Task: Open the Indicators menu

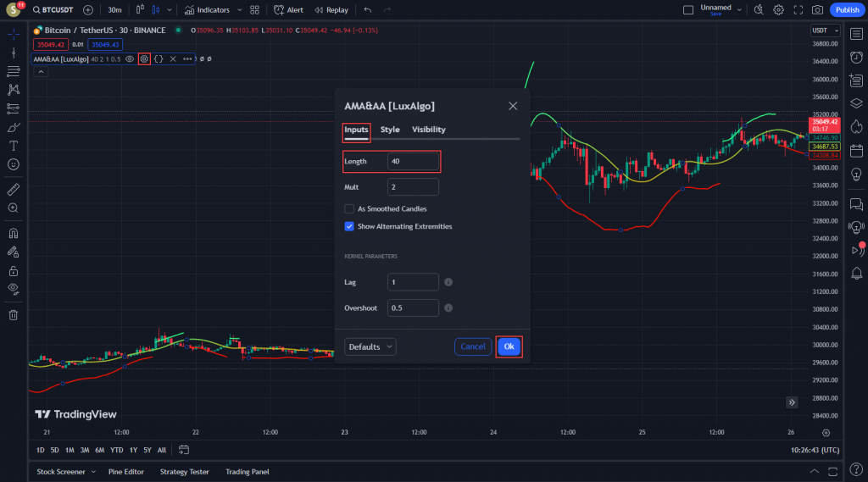Action: 207,10
